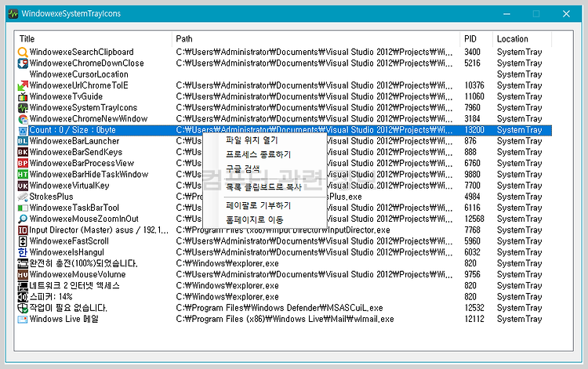The image size is (588, 369).
Task: Click the red arrow icon of WindowexeUrlChromeToIE
Action: pos(23,85)
